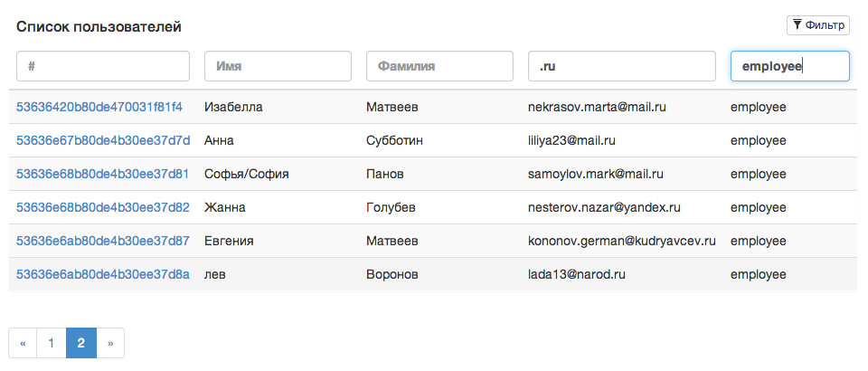Image resolution: width=868 pixels, height=371 pixels.
Task: Open user ID 53636e68b80de4b30ee37d81
Action: (102, 174)
